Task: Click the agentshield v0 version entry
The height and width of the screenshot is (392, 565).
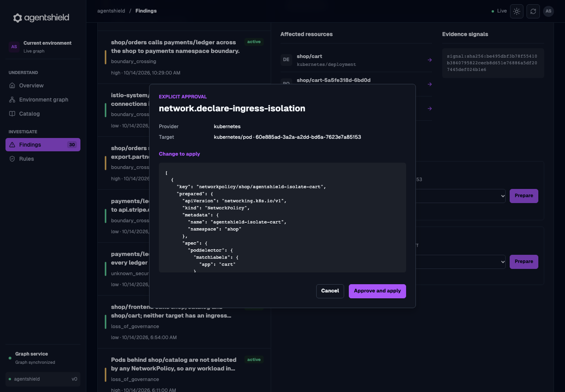Action: point(43,379)
